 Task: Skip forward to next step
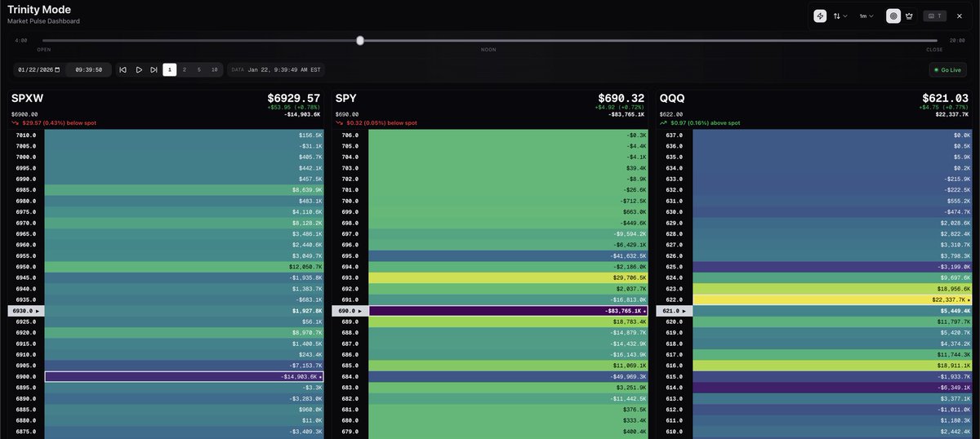[154, 70]
